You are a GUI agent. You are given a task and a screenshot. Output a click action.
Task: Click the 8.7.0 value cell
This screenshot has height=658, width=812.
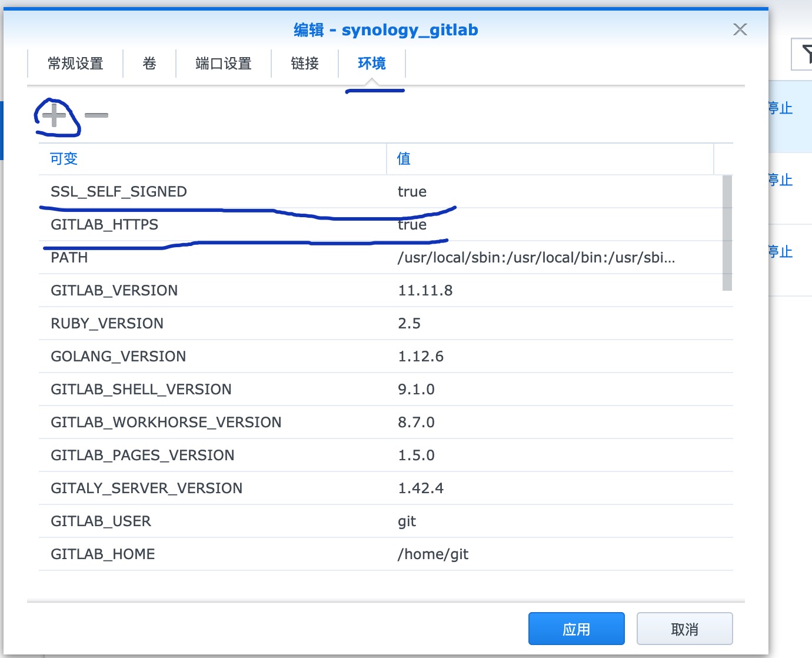417,423
